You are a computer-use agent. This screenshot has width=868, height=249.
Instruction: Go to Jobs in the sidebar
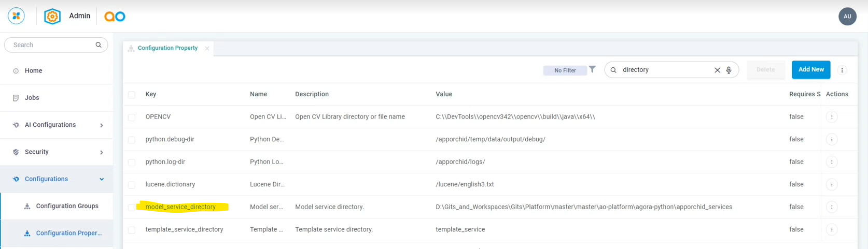[32, 98]
